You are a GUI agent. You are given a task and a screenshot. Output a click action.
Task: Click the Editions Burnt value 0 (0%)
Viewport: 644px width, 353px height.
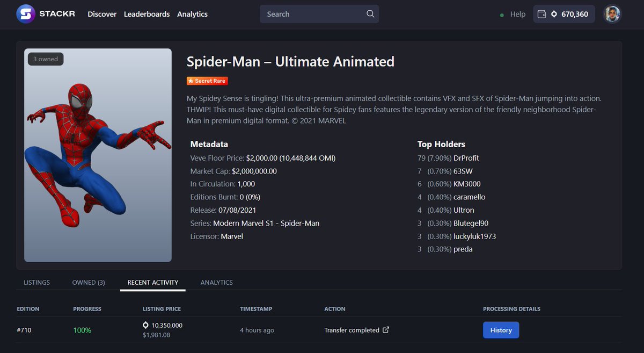point(249,197)
